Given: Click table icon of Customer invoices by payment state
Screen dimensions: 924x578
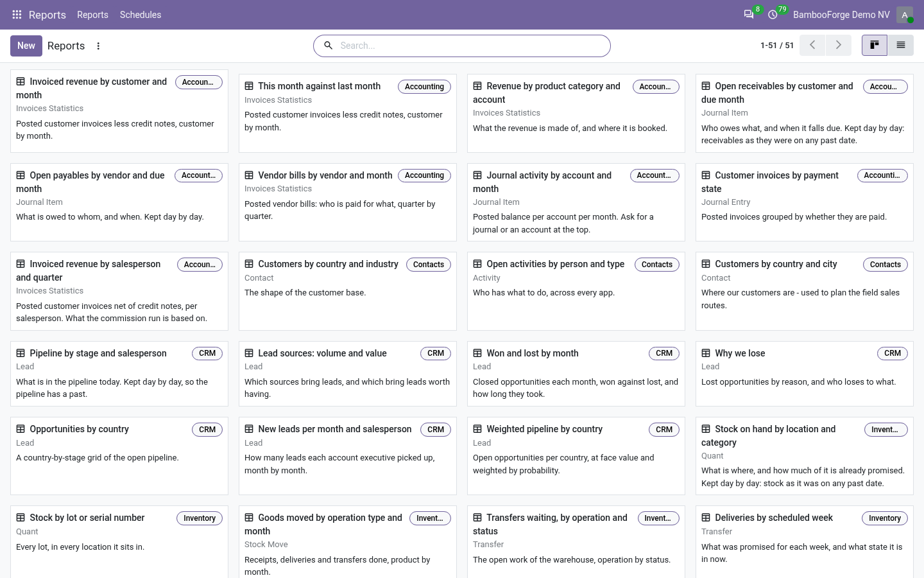Looking at the screenshot, I should (x=706, y=175).
